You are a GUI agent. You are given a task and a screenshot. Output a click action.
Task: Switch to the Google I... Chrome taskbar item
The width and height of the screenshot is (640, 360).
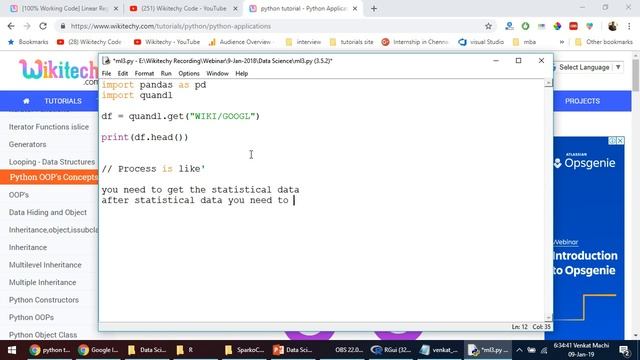(x=98, y=350)
